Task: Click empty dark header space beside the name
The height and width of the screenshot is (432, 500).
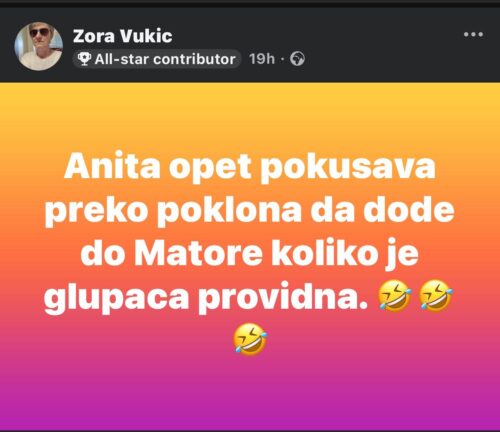Action: (x=317, y=35)
